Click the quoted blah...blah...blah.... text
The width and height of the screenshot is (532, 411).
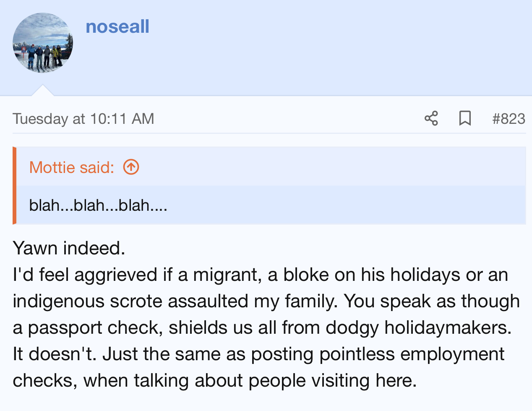pyautogui.click(x=98, y=205)
